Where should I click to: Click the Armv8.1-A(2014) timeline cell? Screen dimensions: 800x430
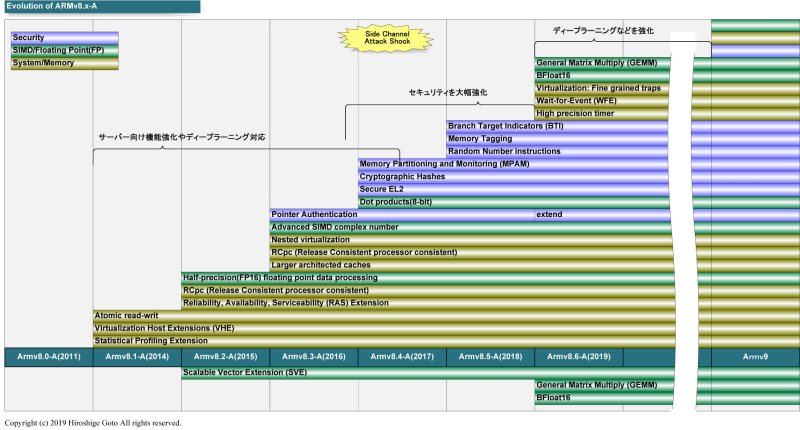coord(137,357)
